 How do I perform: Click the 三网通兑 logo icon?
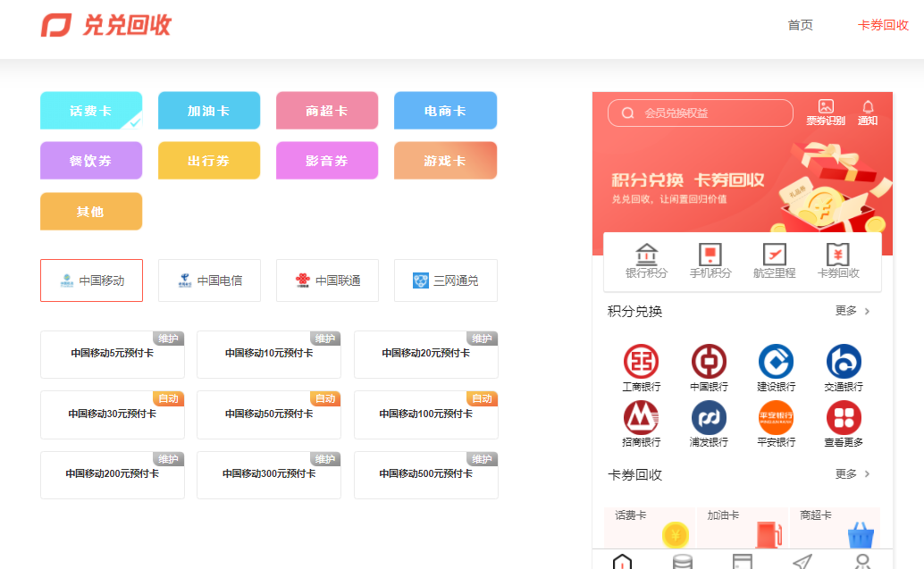coord(421,280)
